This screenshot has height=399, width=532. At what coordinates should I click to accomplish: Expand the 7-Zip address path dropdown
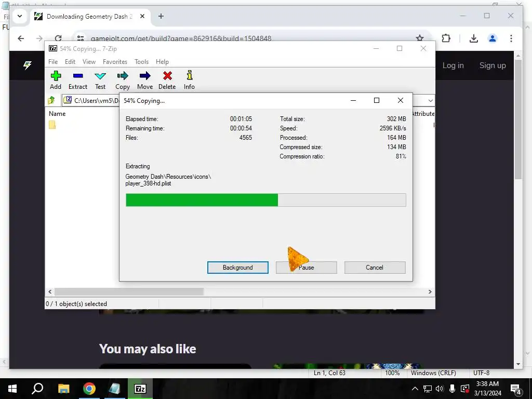(430, 100)
